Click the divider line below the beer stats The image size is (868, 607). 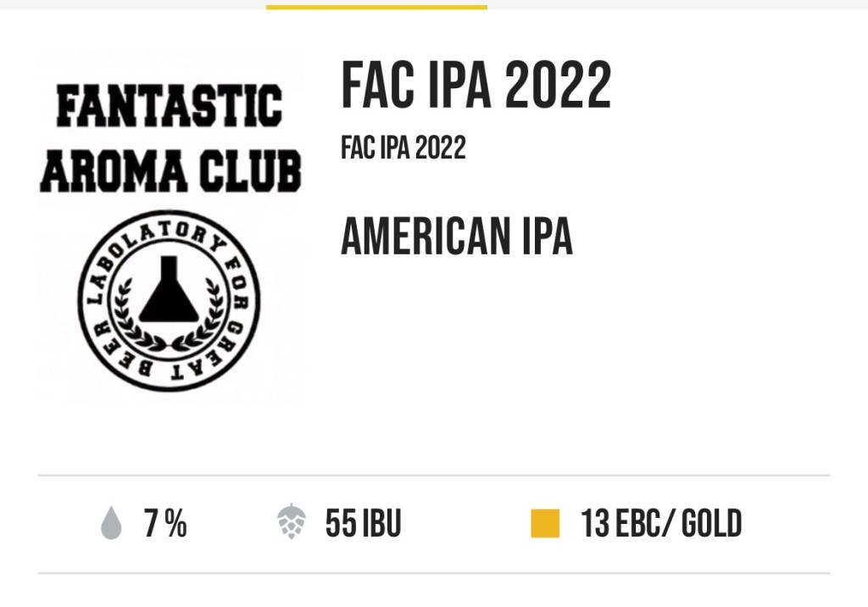[434, 573]
